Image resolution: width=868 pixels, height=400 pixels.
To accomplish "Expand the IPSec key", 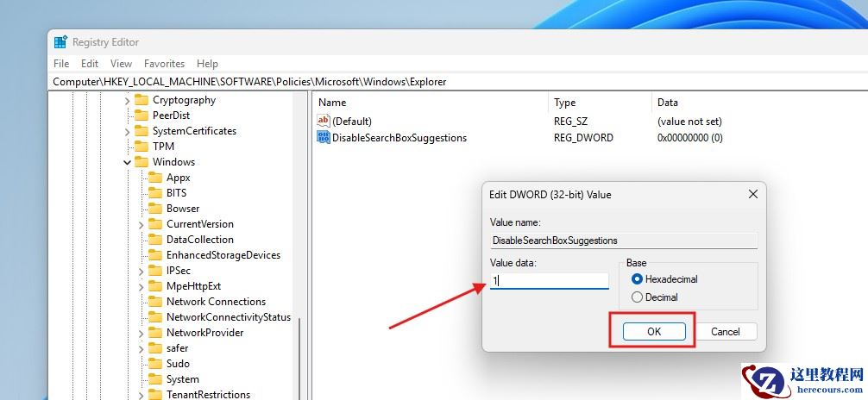I will pyautogui.click(x=142, y=271).
